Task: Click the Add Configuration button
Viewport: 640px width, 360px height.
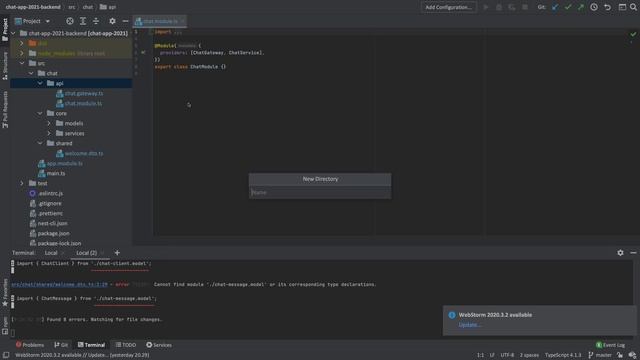Action: [448, 7]
